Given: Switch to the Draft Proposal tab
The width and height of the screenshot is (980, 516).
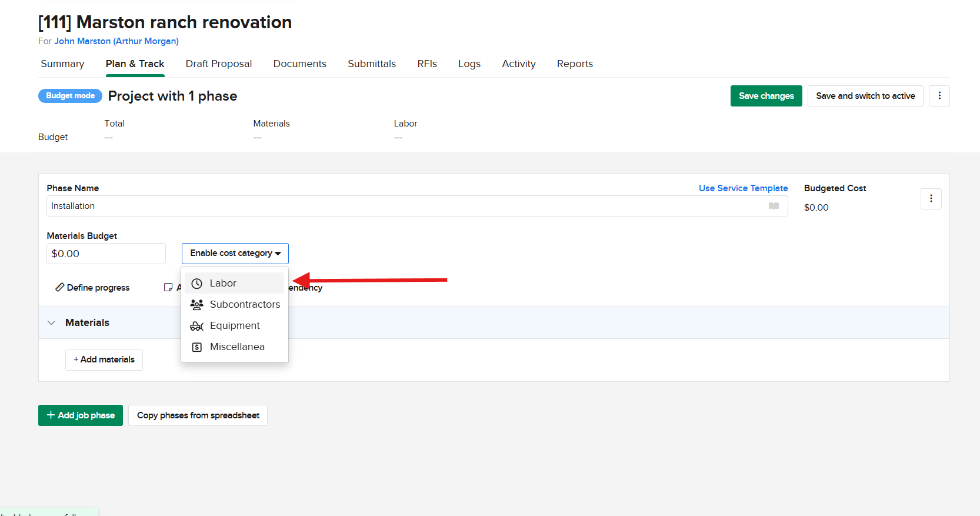Looking at the screenshot, I should pos(218,64).
